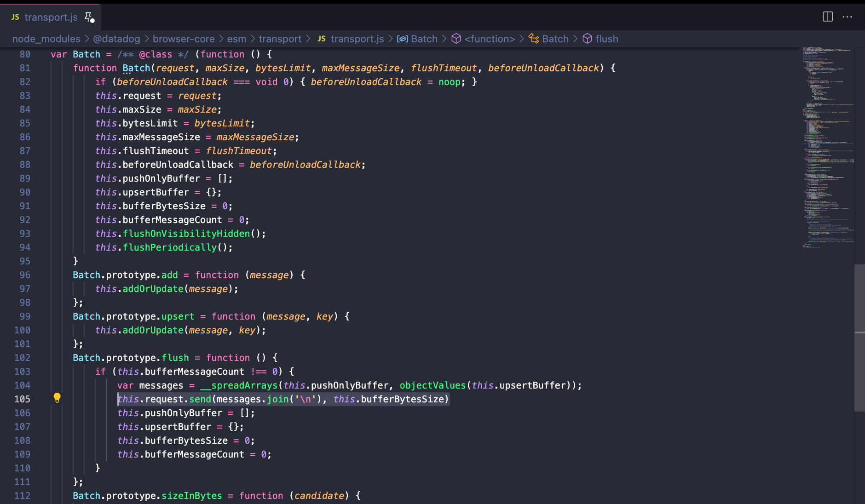Image resolution: width=865 pixels, height=504 pixels.
Task: Click the Batch class symbol icon in breadcrumb
Action: pos(533,39)
